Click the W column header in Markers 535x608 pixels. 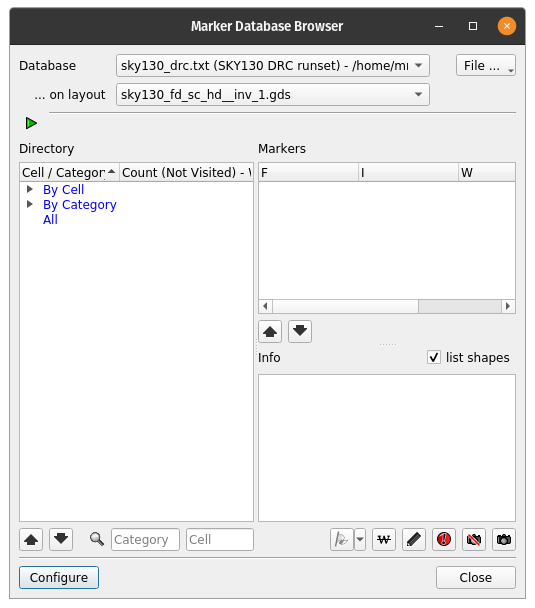(x=487, y=172)
